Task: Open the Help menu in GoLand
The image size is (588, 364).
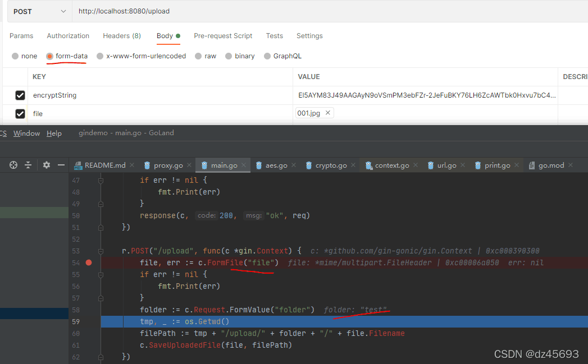Action: pyautogui.click(x=54, y=133)
